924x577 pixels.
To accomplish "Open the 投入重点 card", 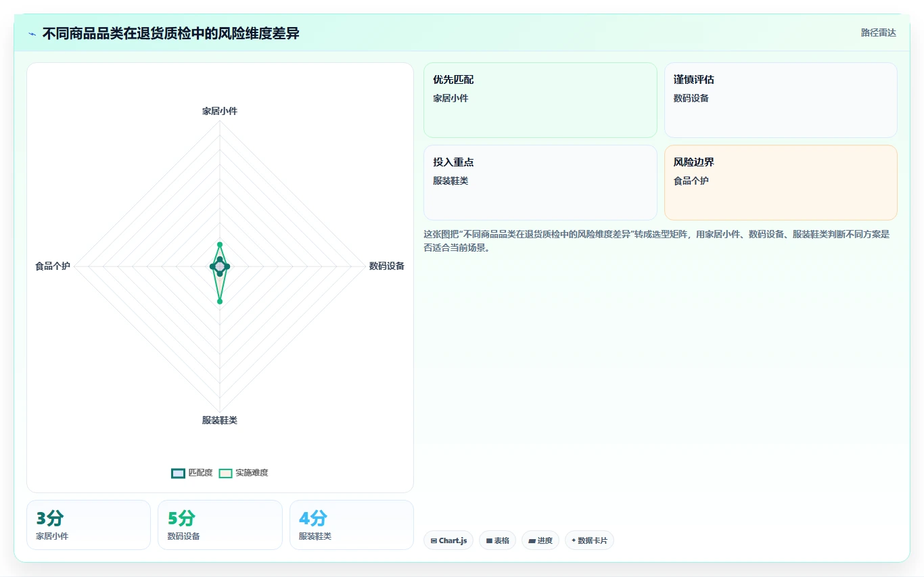I will pos(540,183).
